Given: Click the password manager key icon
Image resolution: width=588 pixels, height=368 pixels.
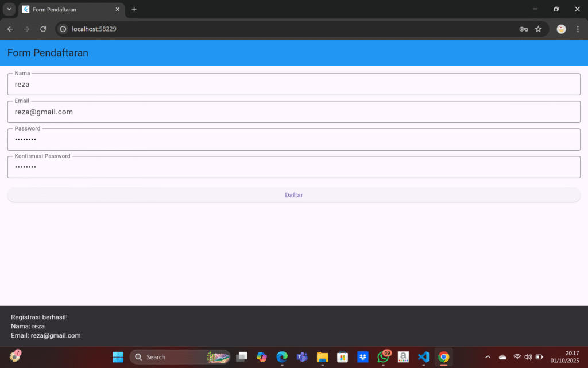Looking at the screenshot, I should 524,29.
